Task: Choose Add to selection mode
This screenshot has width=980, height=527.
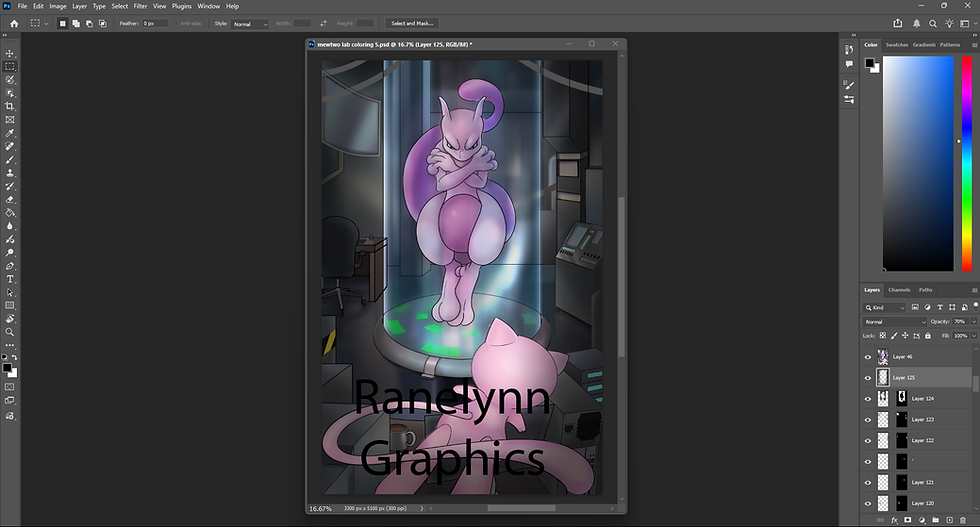Action: 76,23
